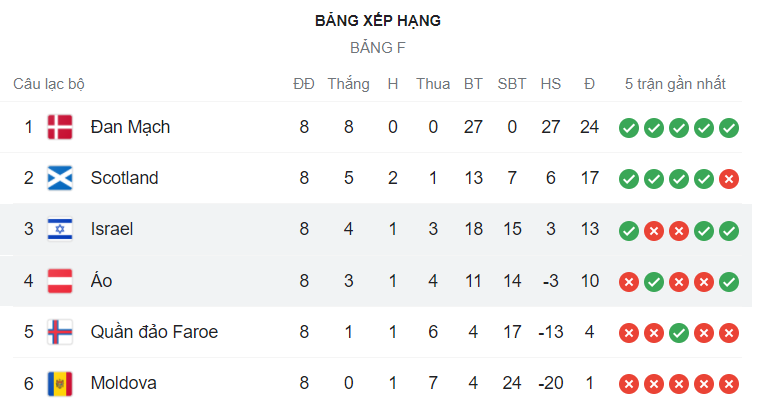The height and width of the screenshot is (410, 757).
Task: Click Áo's last green win result icon
Action: point(729,282)
